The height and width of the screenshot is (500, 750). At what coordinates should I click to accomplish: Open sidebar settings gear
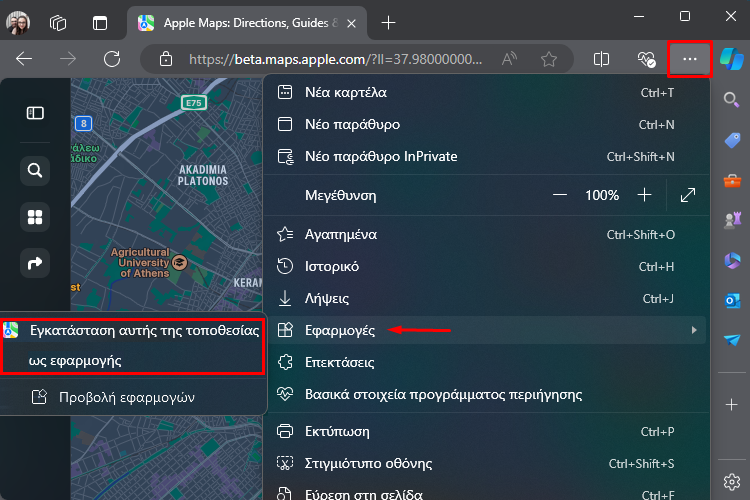[731, 482]
